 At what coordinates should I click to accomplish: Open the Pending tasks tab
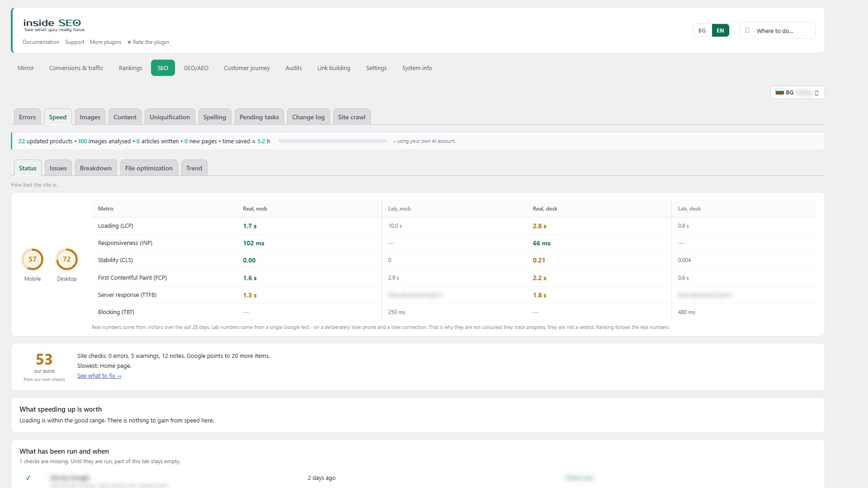[x=259, y=117]
